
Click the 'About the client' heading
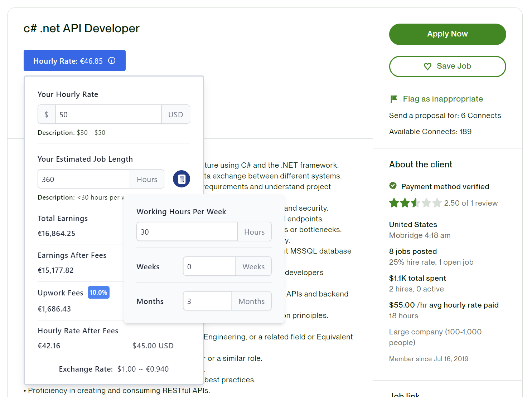[x=421, y=165]
